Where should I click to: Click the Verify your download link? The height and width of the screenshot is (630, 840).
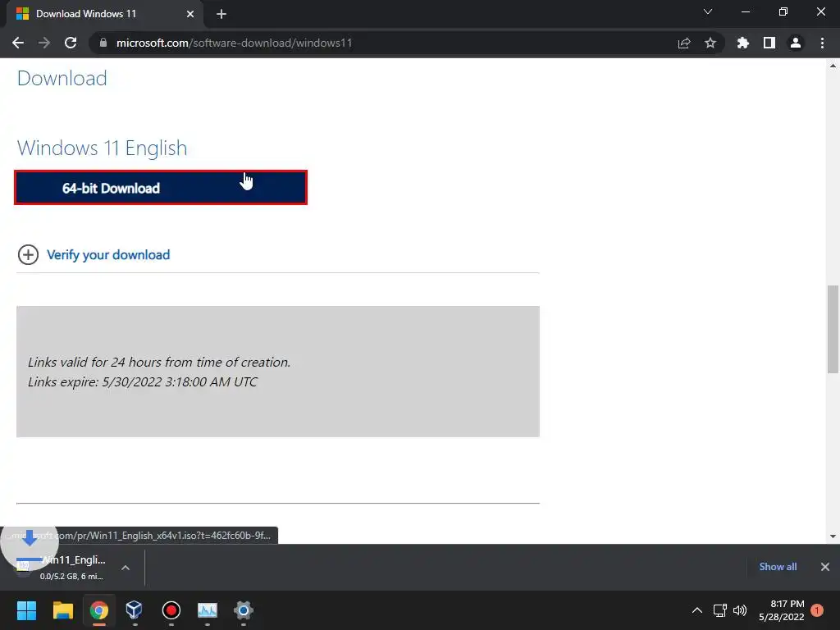point(108,254)
